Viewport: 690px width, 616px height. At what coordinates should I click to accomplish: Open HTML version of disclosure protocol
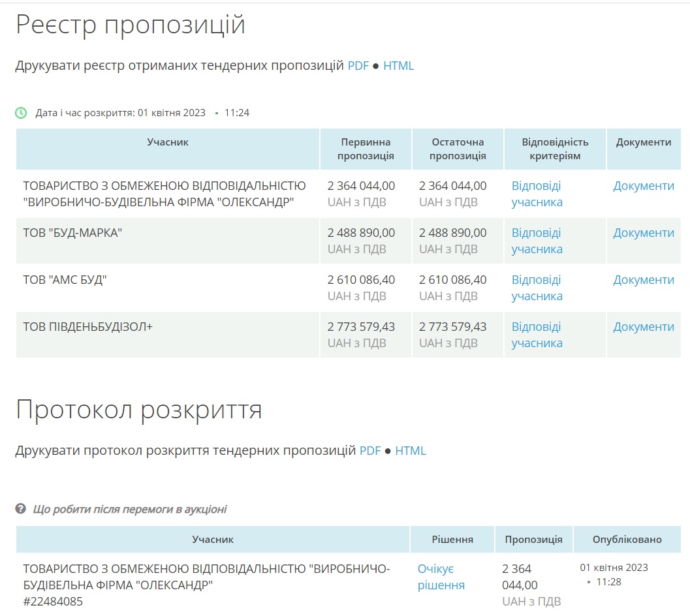pos(411,451)
